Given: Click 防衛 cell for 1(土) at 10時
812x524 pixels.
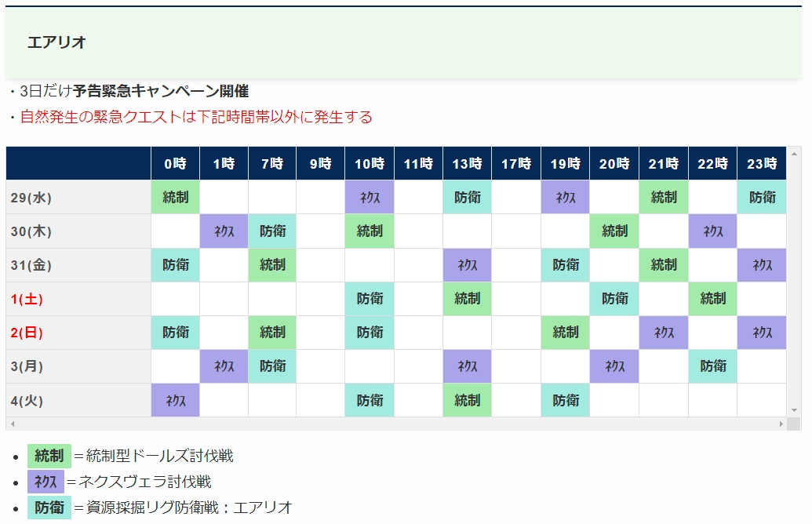Looking at the screenshot, I should tap(370, 299).
